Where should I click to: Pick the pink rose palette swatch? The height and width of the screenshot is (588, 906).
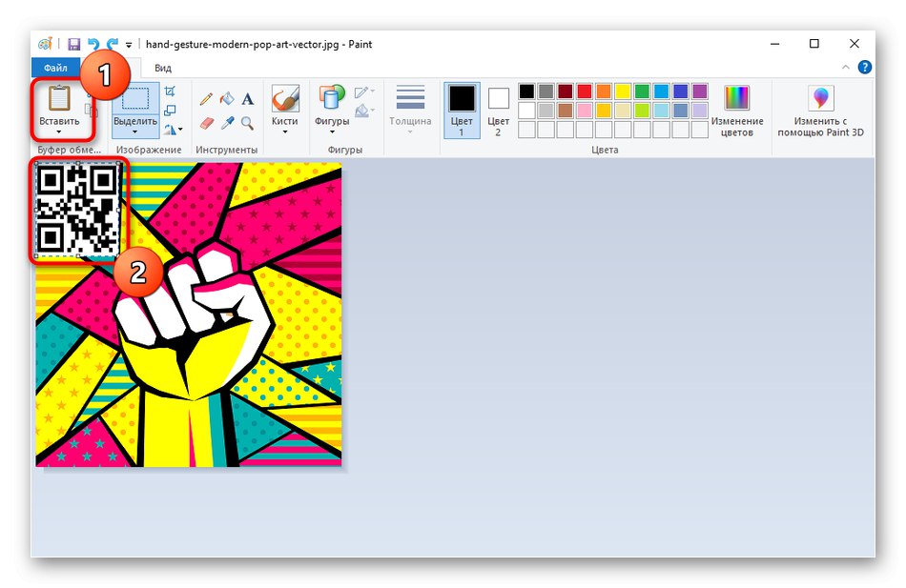585,111
